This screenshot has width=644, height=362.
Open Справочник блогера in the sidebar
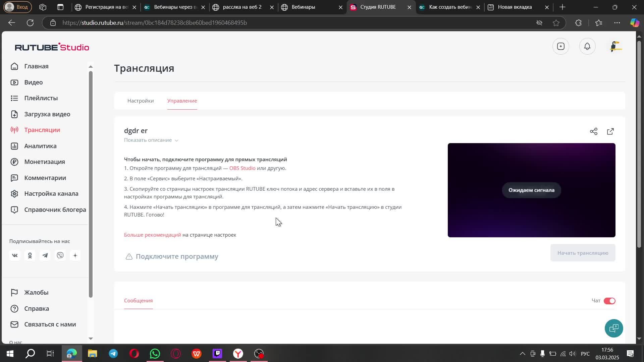click(x=55, y=209)
